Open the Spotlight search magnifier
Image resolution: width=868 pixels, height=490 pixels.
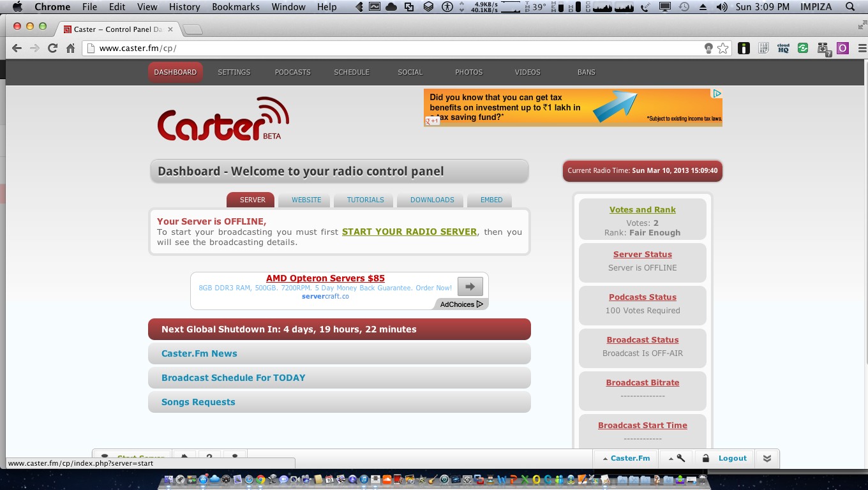(849, 7)
